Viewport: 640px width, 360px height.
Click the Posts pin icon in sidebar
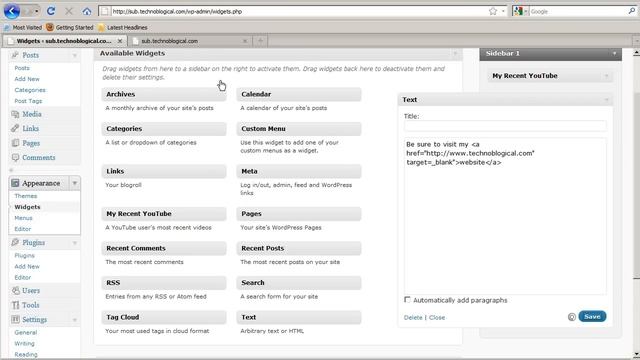[x=16, y=55]
